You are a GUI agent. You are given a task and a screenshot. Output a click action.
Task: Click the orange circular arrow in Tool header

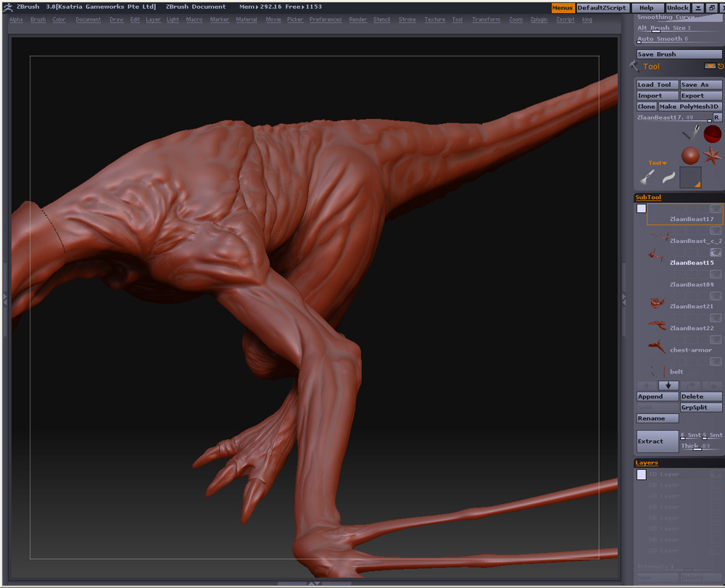point(721,66)
